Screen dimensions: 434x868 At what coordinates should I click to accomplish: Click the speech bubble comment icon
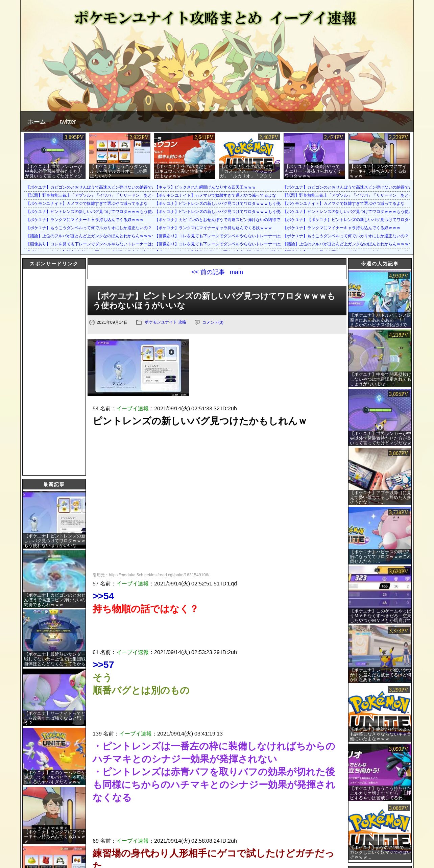click(197, 322)
